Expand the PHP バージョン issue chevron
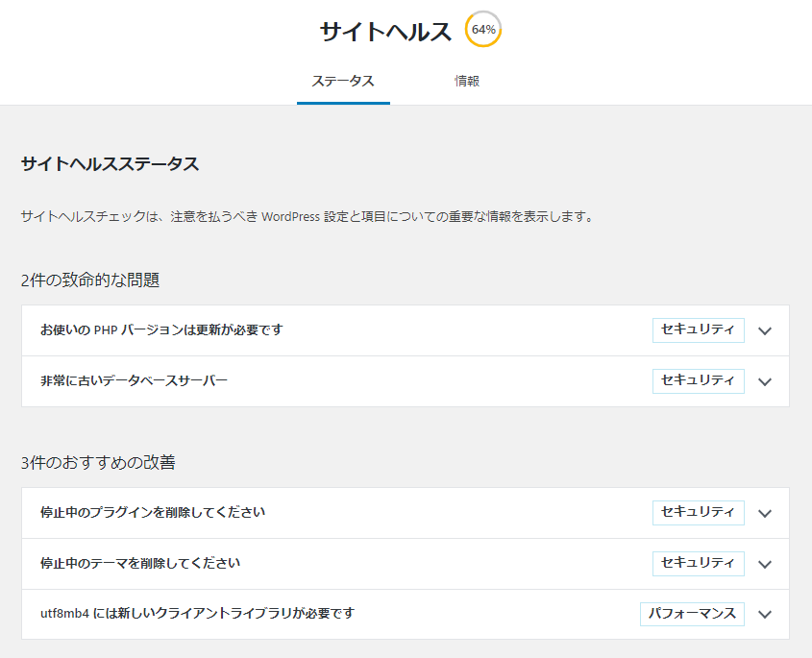812x658 pixels. [765, 330]
